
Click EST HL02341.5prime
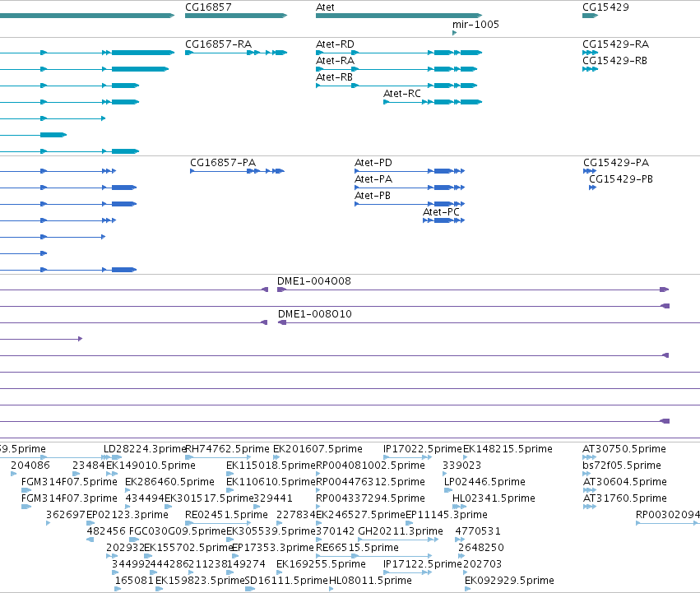click(x=494, y=498)
